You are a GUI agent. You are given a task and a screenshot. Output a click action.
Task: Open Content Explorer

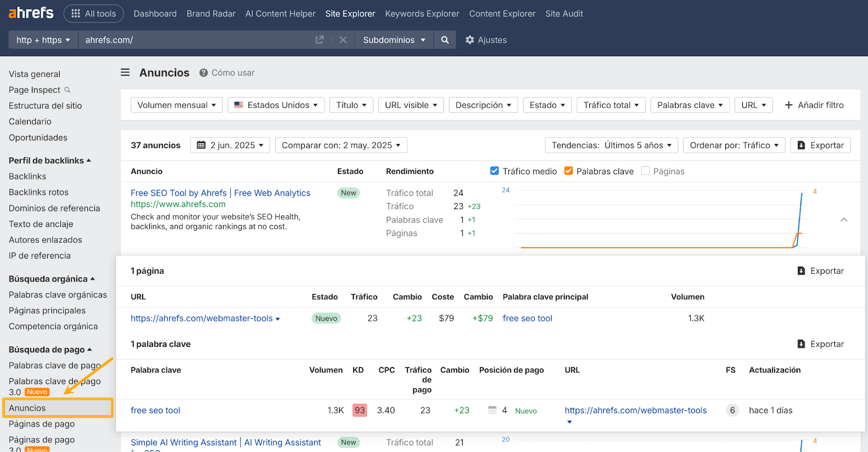[x=502, y=14]
